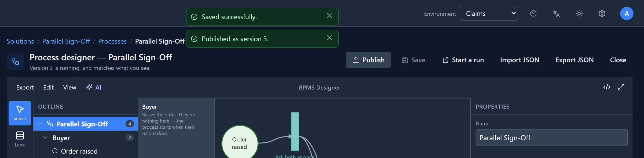Open the settings gear icon
Screen dimensions: 644x158
(602, 13)
